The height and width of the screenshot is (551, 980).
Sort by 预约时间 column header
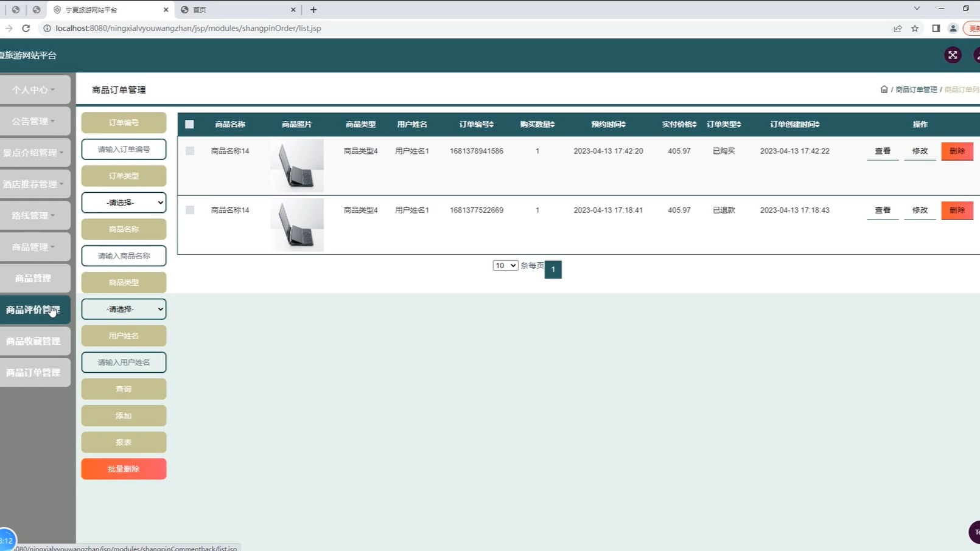coord(608,124)
